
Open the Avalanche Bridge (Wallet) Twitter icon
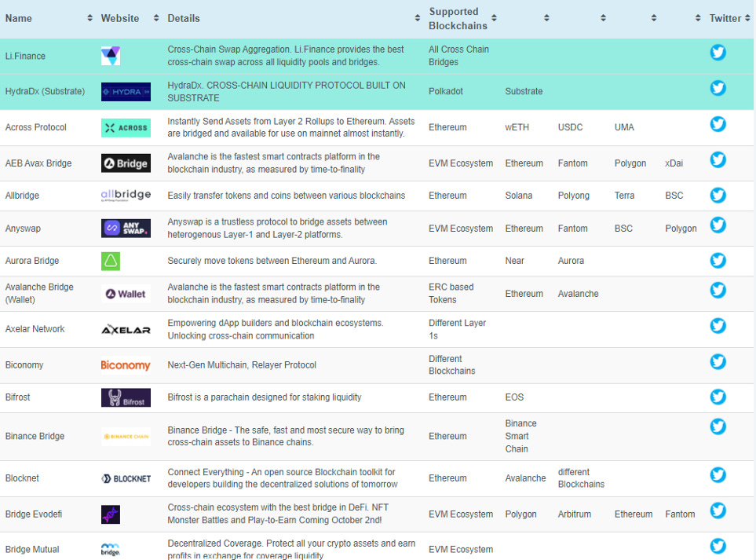tap(718, 290)
